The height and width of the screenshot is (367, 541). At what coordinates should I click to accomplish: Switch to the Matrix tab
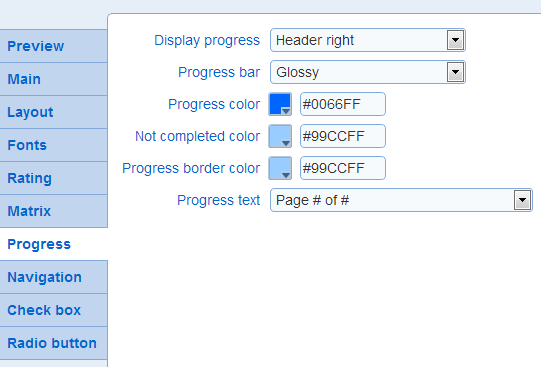tap(53, 211)
